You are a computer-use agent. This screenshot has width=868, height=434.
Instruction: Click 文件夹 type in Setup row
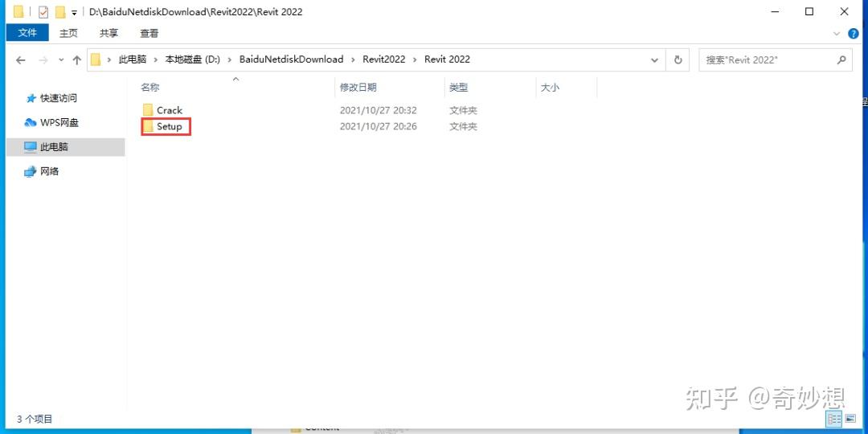pyautogui.click(x=464, y=126)
